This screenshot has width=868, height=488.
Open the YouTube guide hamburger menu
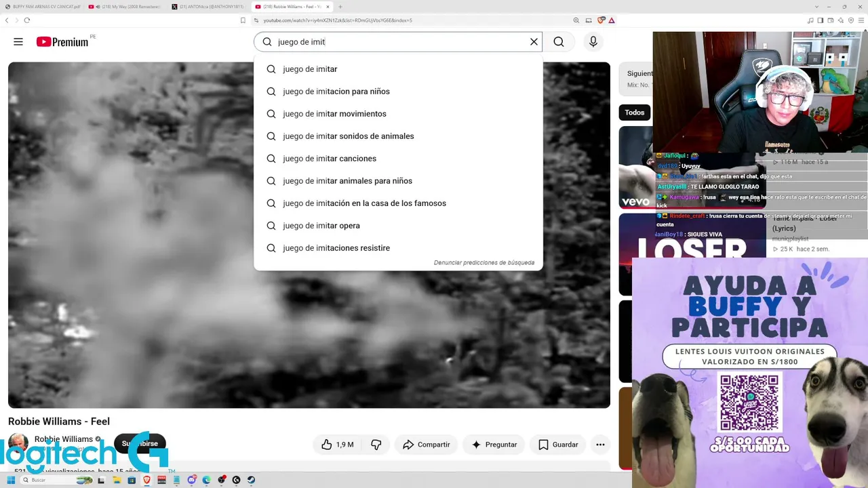(18, 42)
